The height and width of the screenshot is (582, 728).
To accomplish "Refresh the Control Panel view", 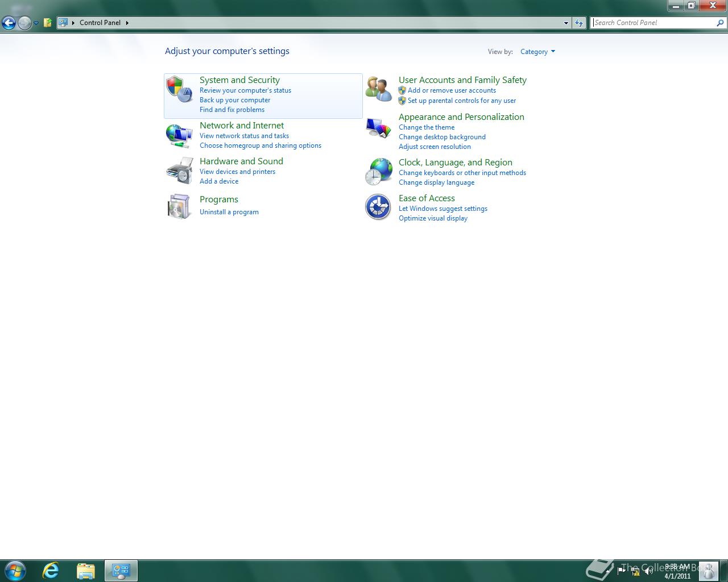I will click(579, 23).
